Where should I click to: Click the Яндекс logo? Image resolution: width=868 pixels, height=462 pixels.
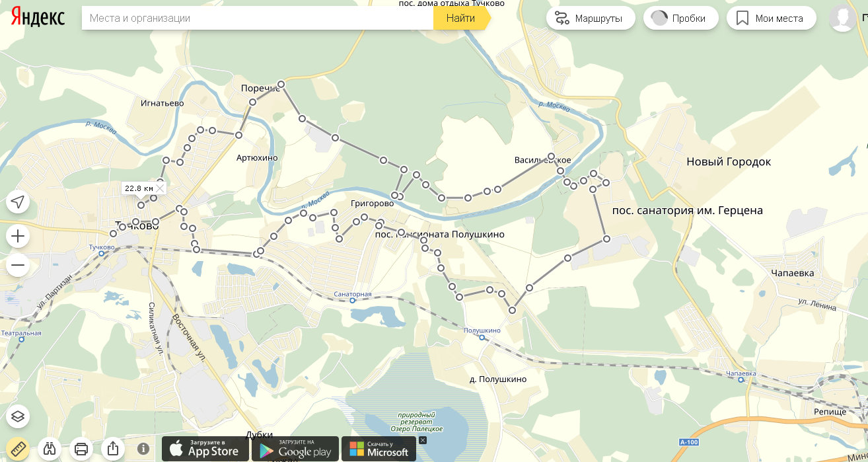[x=38, y=18]
